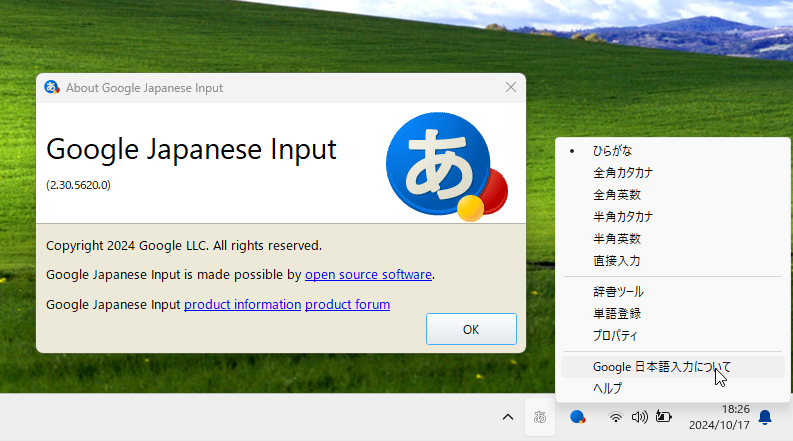Image resolution: width=793 pixels, height=441 pixels.
Task: Open the volume speaker tray icon
Action: tap(639, 417)
